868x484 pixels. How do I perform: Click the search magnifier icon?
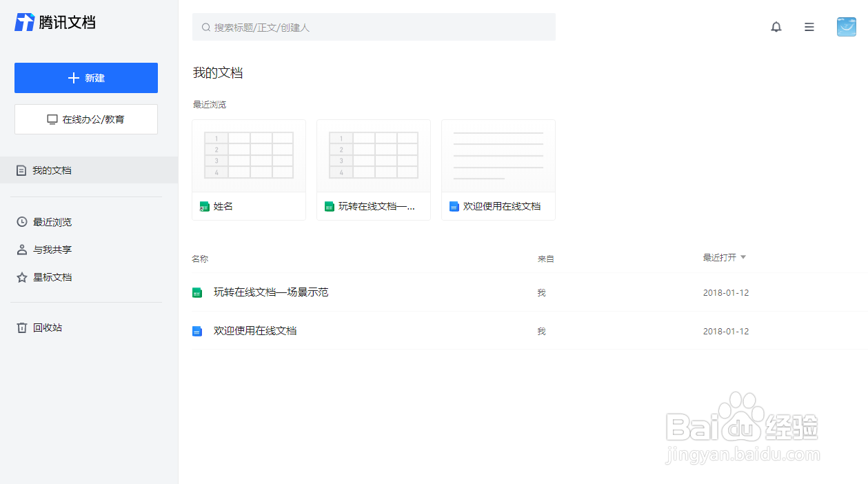(x=205, y=28)
